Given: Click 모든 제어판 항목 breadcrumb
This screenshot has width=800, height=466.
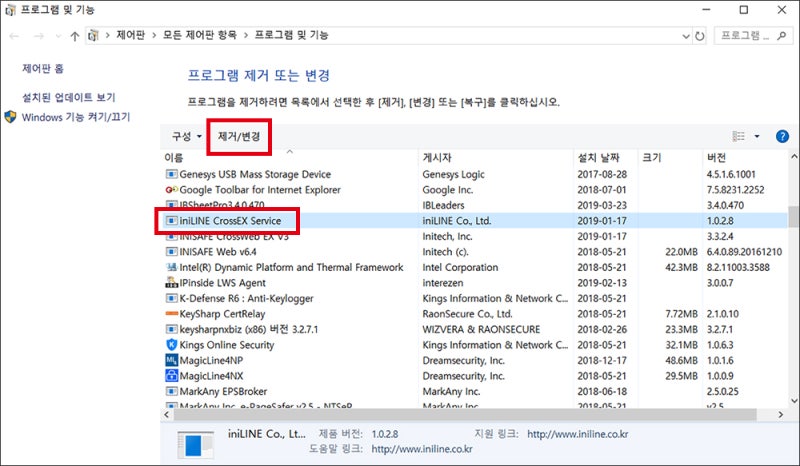Looking at the screenshot, I should click(199, 35).
